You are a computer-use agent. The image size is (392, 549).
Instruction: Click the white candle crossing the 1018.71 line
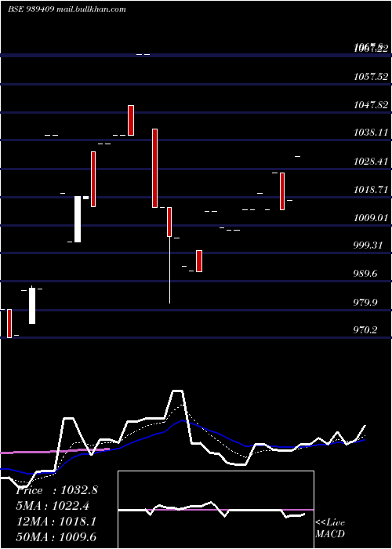pos(78,219)
